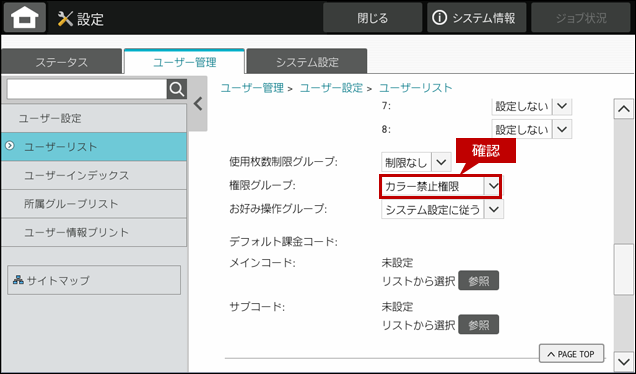The width and height of the screenshot is (636, 374).
Task: Click the wrench settings icon
Action: point(65,19)
